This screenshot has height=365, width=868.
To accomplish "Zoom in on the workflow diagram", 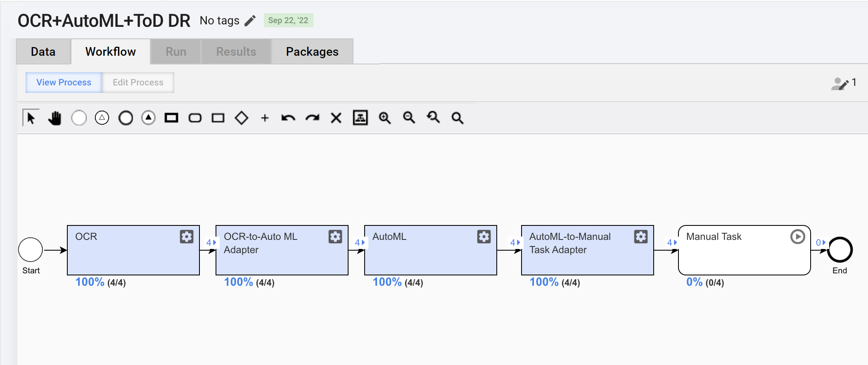I will (x=385, y=118).
